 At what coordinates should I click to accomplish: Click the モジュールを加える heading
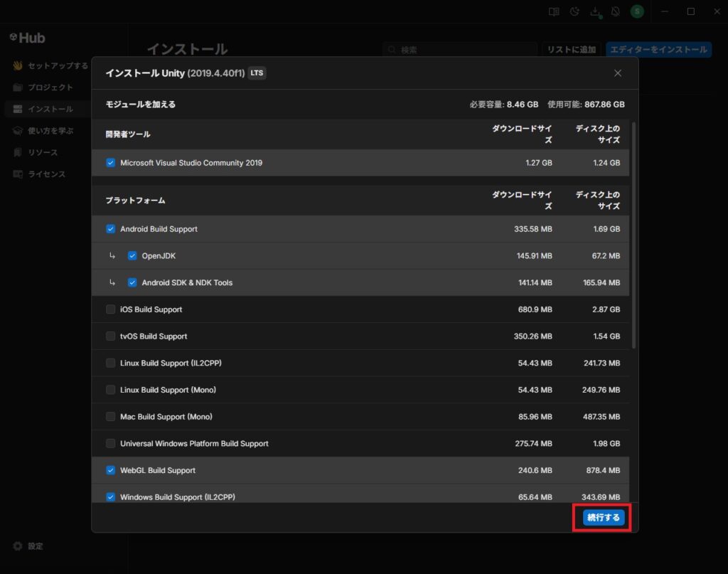pos(141,104)
